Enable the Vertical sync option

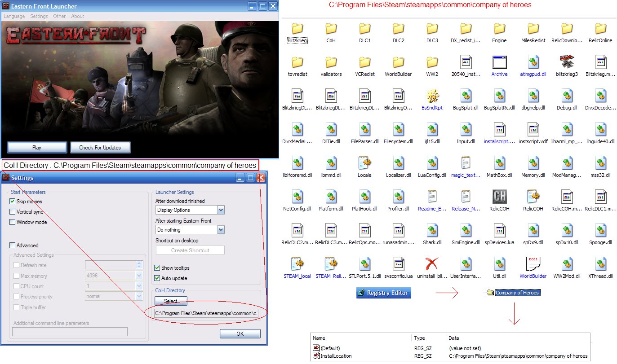[12, 212]
